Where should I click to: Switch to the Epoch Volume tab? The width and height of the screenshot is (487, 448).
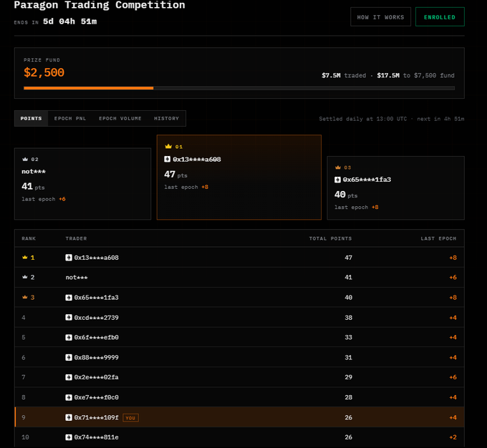120,118
